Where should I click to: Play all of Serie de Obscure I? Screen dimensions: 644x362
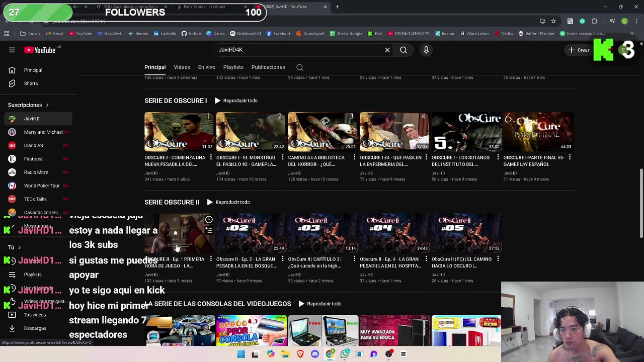[x=236, y=101]
